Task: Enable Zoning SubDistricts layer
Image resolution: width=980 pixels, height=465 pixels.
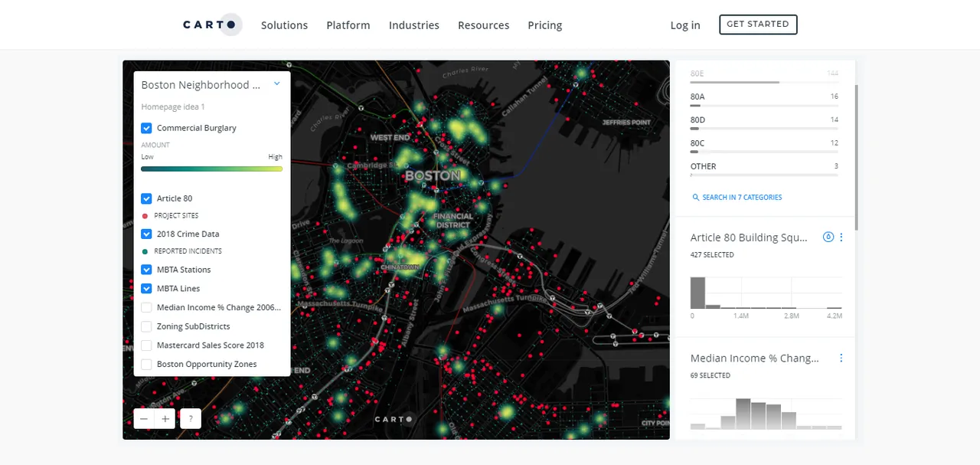Action: coord(146,326)
